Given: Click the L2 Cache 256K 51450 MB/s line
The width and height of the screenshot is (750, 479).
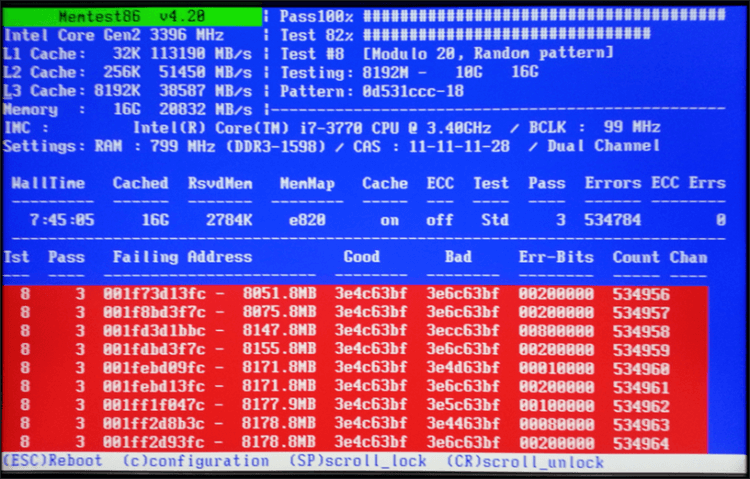Looking at the screenshot, I should [x=127, y=72].
